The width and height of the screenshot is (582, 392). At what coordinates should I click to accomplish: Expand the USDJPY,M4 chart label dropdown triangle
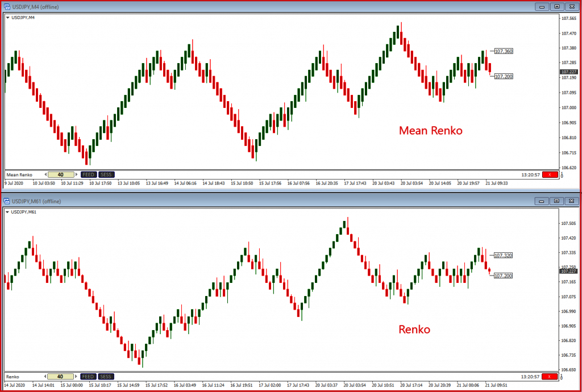[7, 18]
